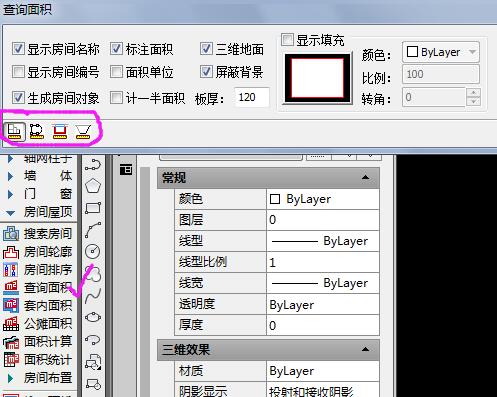Expand the 房间布置 submenu
This screenshot has width=497, height=397.
(10, 378)
